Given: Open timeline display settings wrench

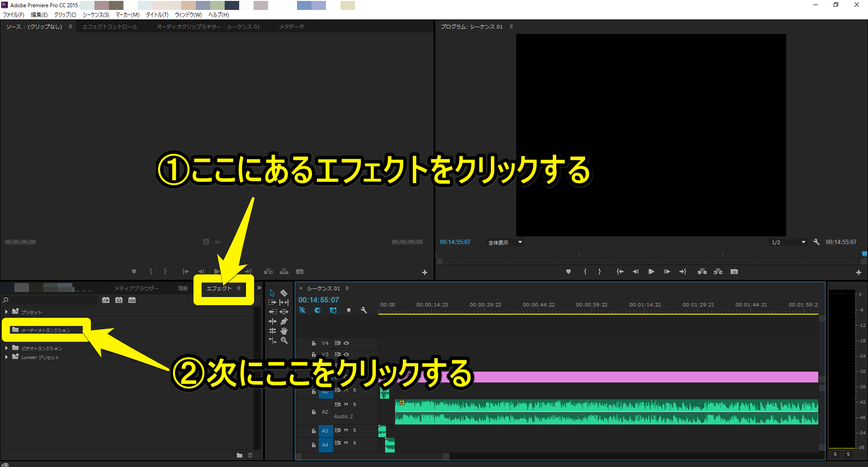Looking at the screenshot, I should point(364,310).
